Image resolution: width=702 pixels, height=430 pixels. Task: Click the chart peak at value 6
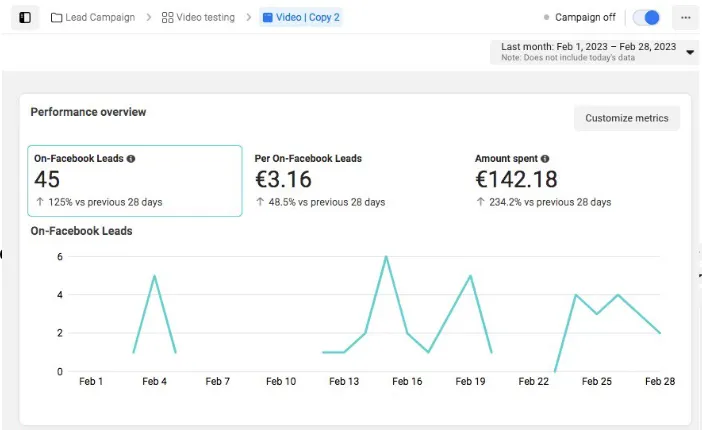pyautogui.click(x=386, y=257)
